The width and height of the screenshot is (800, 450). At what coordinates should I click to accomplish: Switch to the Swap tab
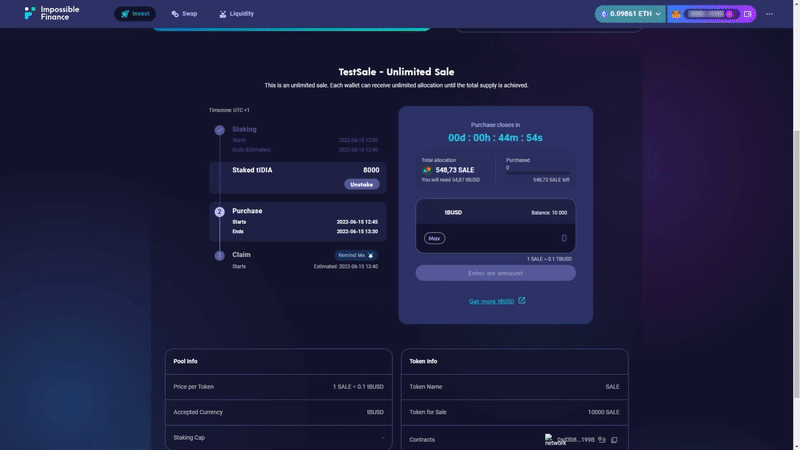tap(184, 14)
